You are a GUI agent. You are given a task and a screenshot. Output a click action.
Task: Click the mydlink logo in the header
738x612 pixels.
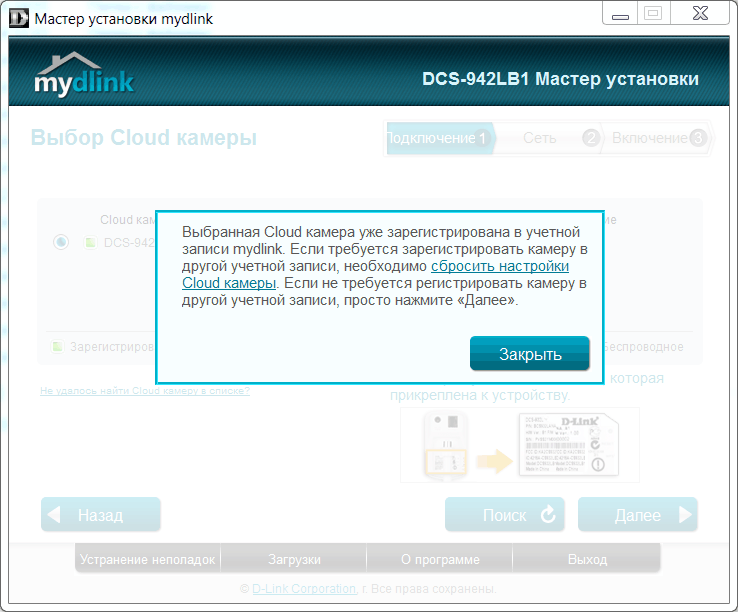click(x=84, y=74)
